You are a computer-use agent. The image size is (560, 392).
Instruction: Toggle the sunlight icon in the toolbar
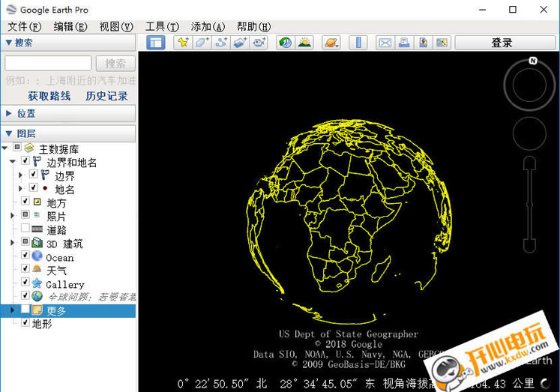click(x=304, y=43)
